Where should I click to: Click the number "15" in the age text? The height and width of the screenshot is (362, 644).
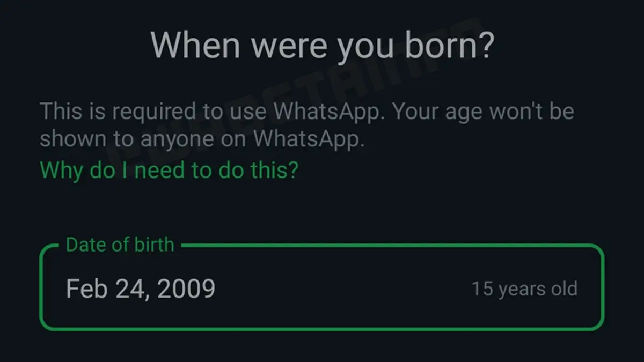[x=482, y=289]
